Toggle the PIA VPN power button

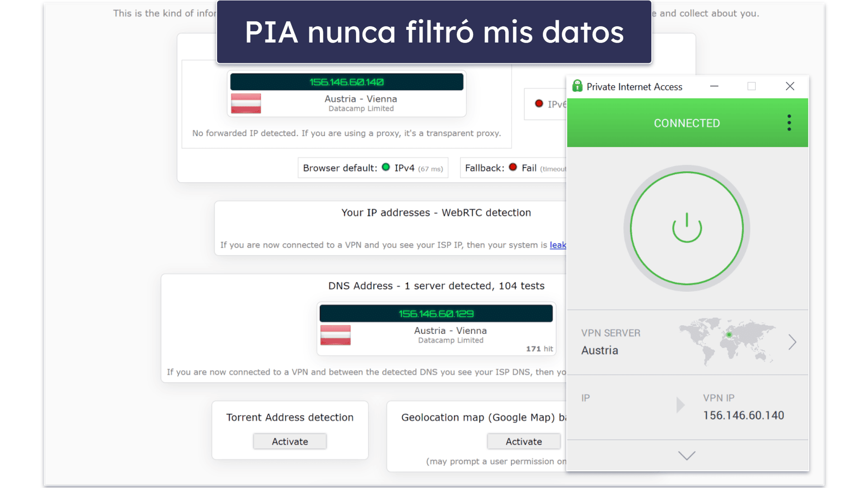[x=687, y=228]
